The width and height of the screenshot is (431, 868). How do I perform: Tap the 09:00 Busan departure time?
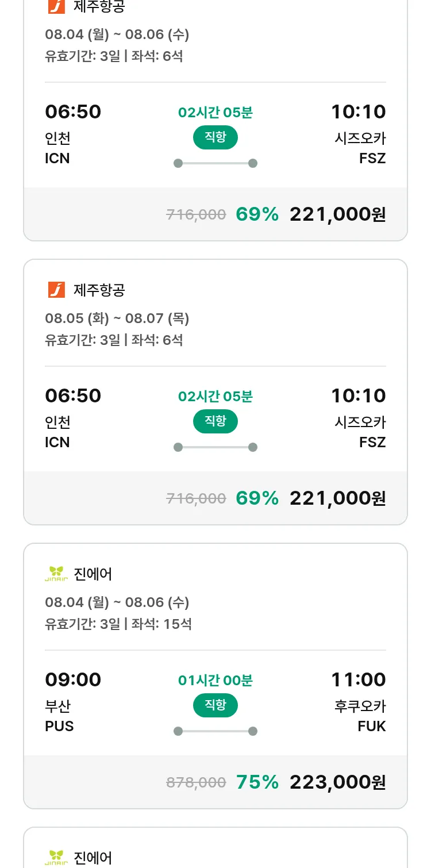pyautogui.click(x=73, y=679)
